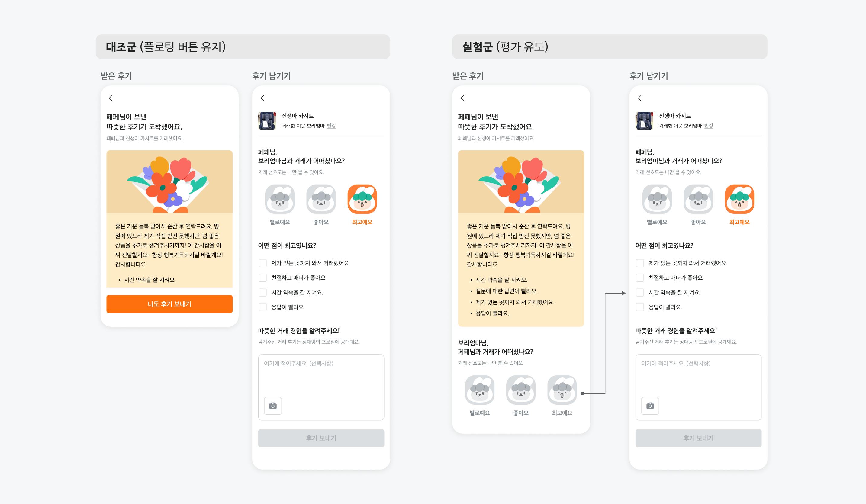Click camera icon in control group review text box
This screenshot has height=504, width=866.
[273, 406]
